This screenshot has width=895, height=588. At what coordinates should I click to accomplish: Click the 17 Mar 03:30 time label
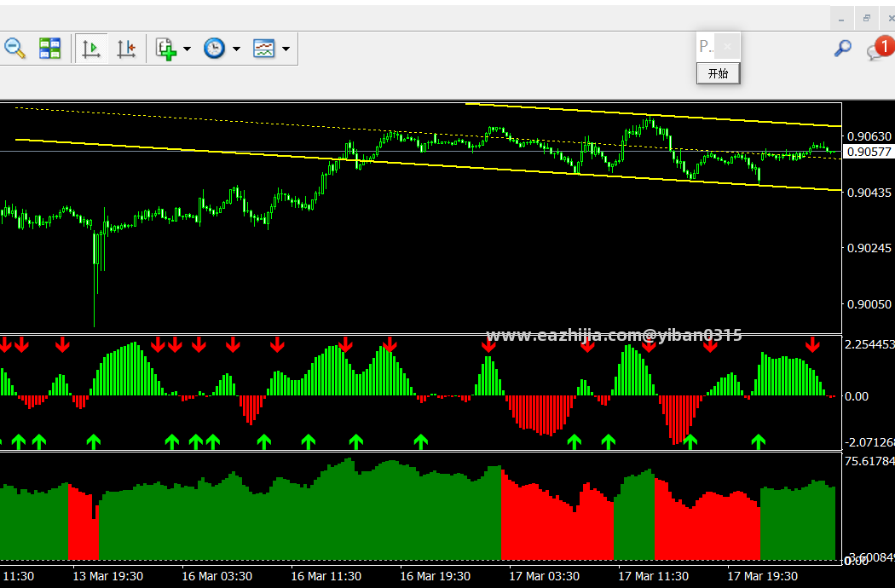pyautogui.click(x=544, y=577)
